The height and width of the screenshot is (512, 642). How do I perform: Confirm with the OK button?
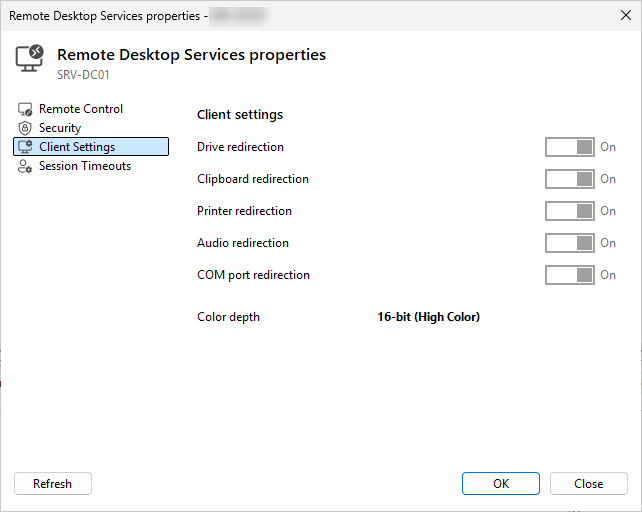tap(501, 484)
